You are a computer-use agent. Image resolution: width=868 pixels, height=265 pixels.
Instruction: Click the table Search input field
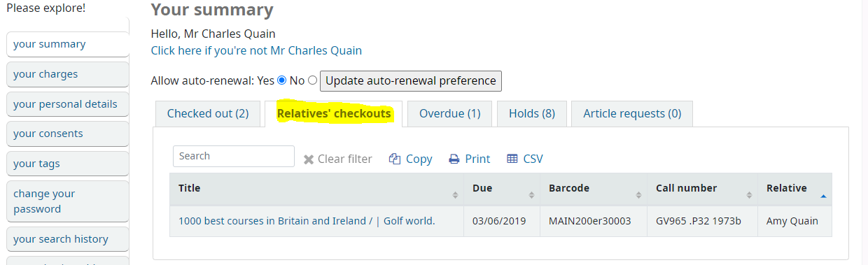[234, 156]
